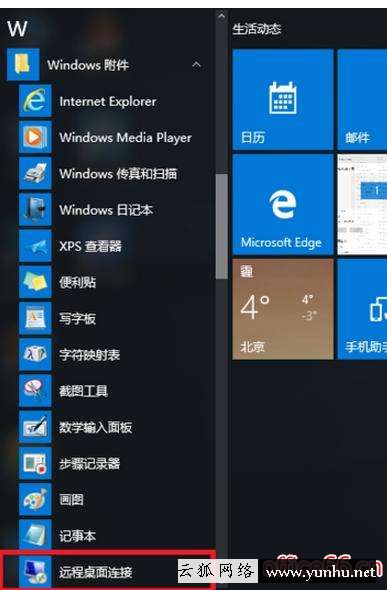The width and height of the screenshot is (387, 590).
Task: Launch Windows Media Player icon
Action: point(35,137)
